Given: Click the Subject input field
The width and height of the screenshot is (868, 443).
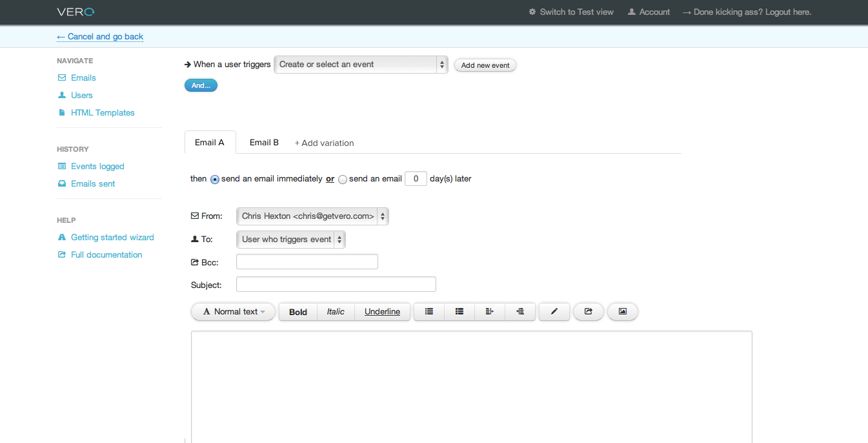Looking at the screenshot, I should point(336,284).
